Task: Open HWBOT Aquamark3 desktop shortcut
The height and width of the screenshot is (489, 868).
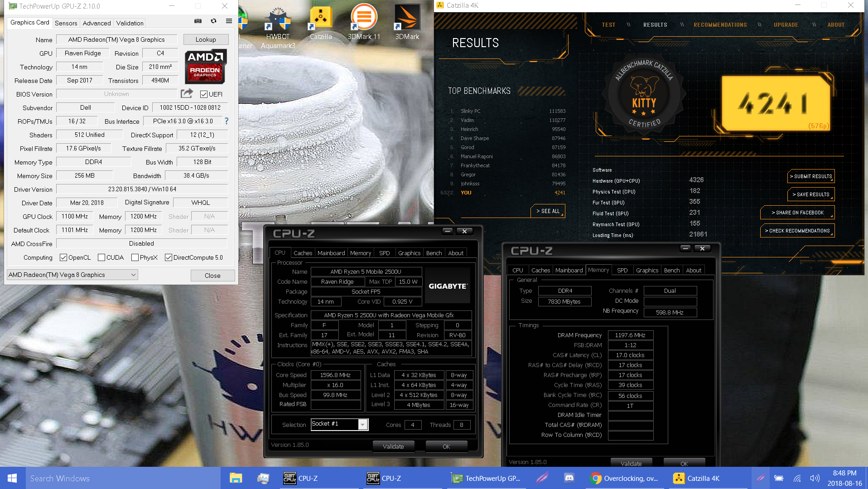Action: 278,27
